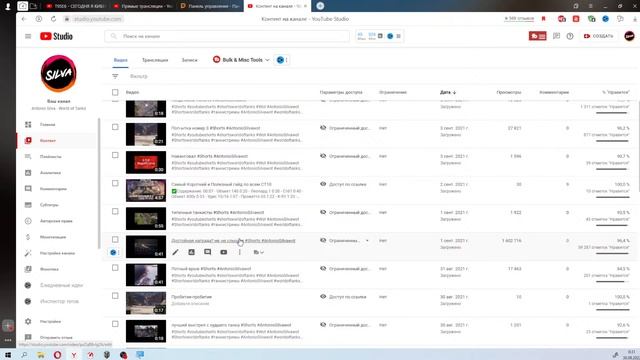Select the Контент item in sidebar
640x360 pixels.
coord(57,140)
